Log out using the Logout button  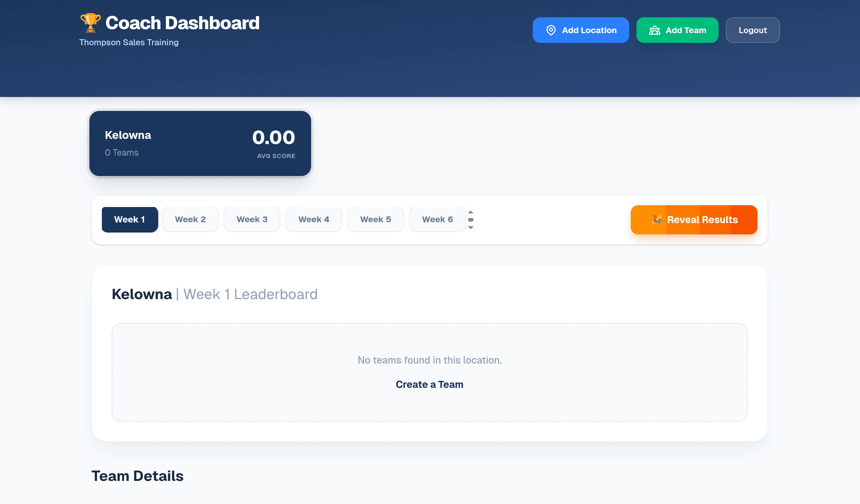752,30
